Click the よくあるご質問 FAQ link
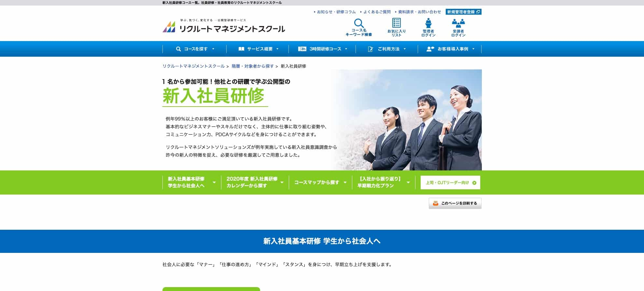 (x=377, y=12)
